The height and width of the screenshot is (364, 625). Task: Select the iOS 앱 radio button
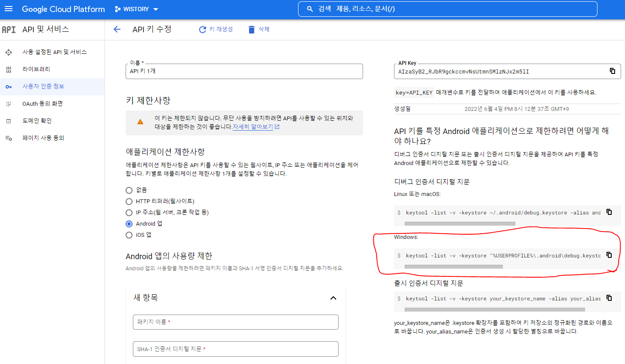[129, 235]
